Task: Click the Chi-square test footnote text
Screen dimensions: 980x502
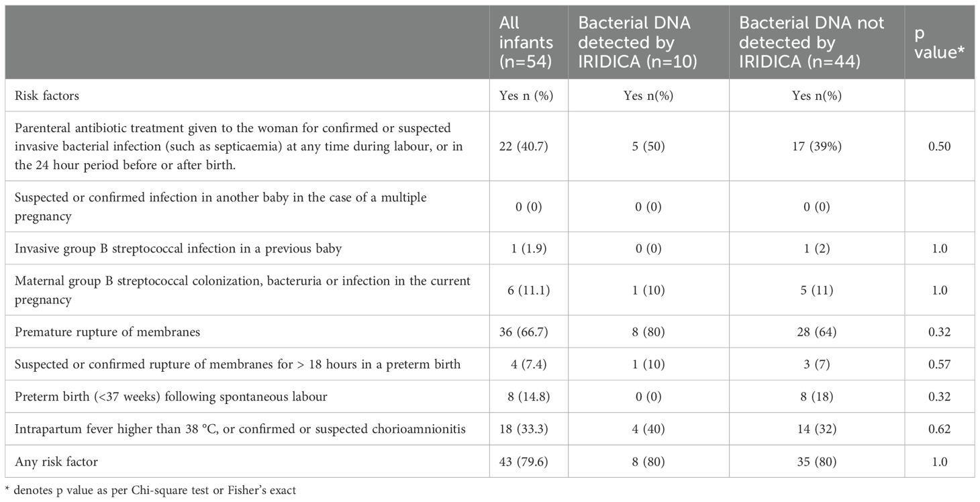Action: coord(151,491)
